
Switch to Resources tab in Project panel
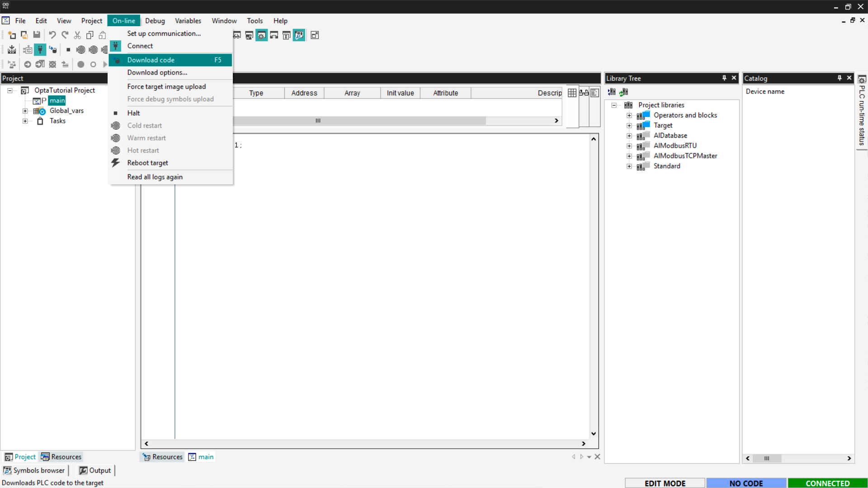point(61,457)
